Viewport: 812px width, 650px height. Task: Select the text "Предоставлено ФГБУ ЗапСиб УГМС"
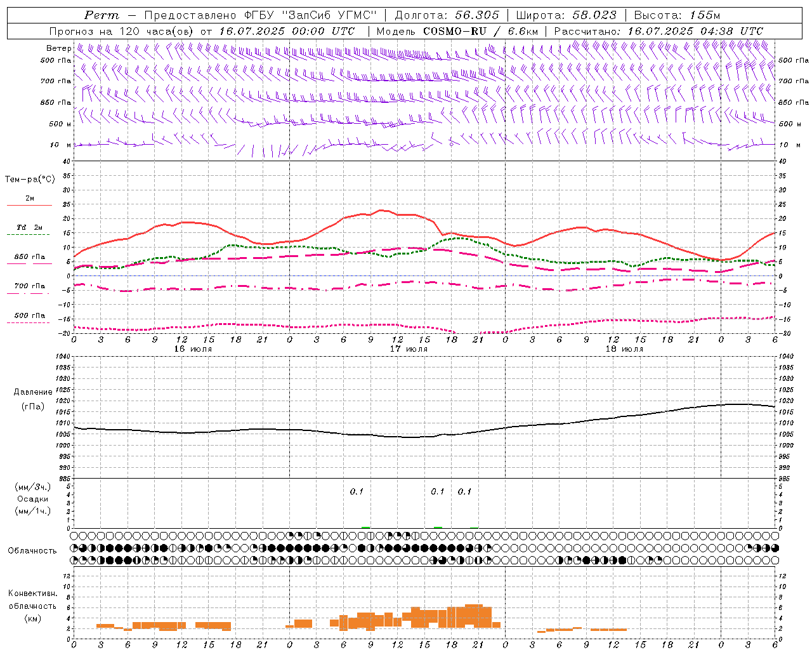(261, 15)
